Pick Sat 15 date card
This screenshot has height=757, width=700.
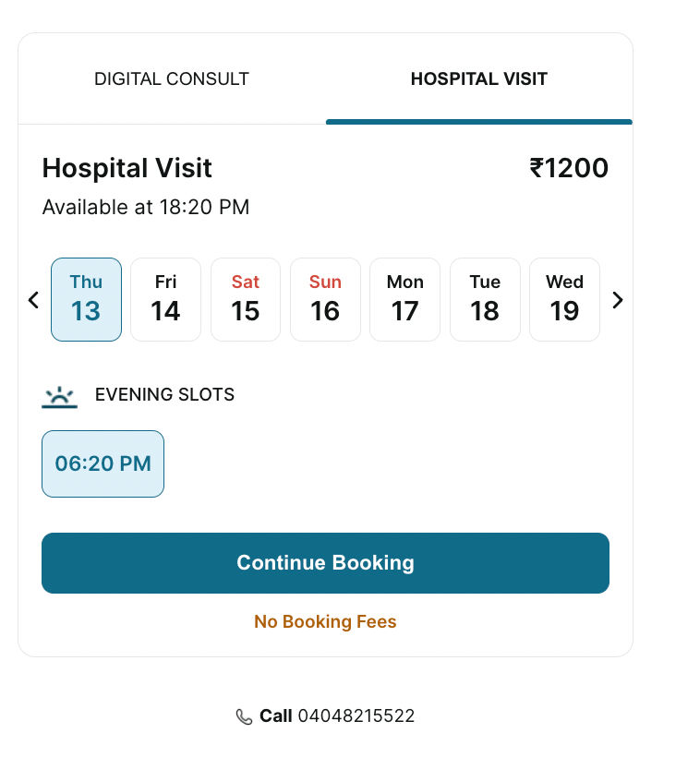click(246, 299)
